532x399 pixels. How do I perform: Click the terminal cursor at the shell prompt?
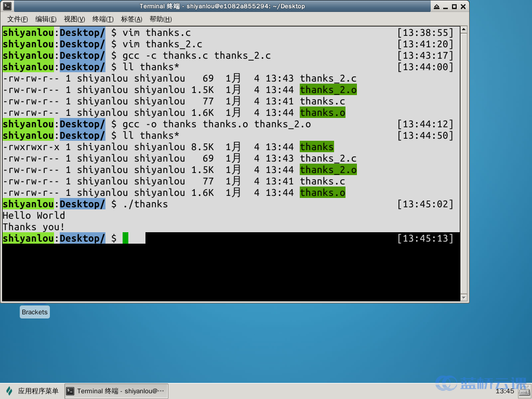125,238
